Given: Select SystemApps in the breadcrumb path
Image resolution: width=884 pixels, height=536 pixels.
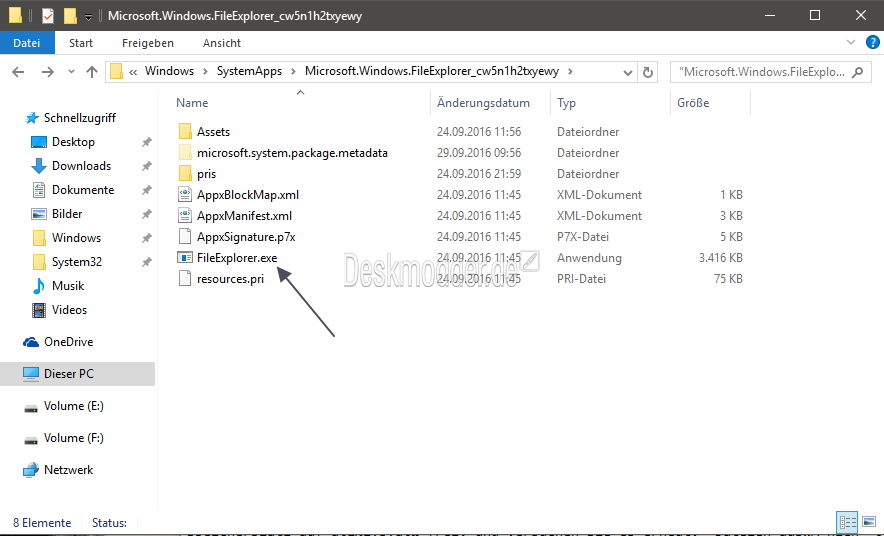Looking at the screenshot, I should [x=249, y=71].
